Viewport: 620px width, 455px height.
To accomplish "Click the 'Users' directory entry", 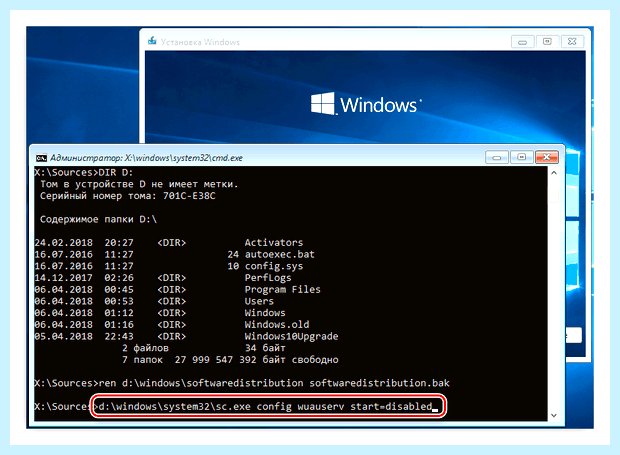I will [259, 301].
